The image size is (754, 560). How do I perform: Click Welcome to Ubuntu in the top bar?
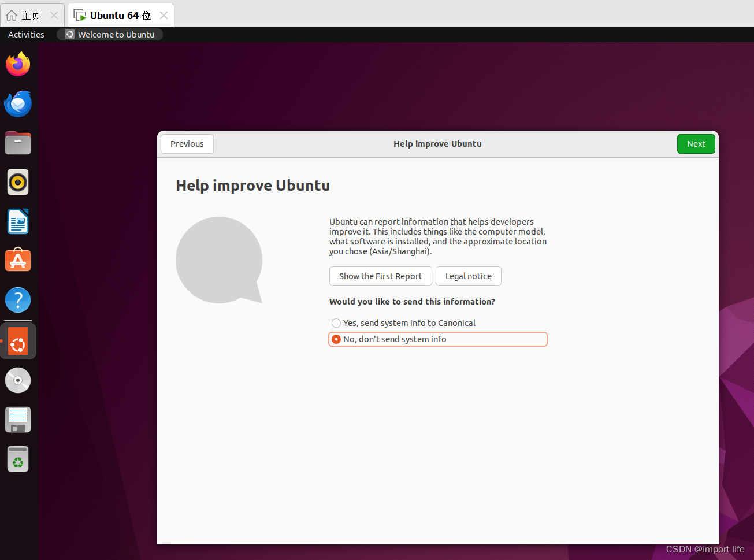(109, 34)
